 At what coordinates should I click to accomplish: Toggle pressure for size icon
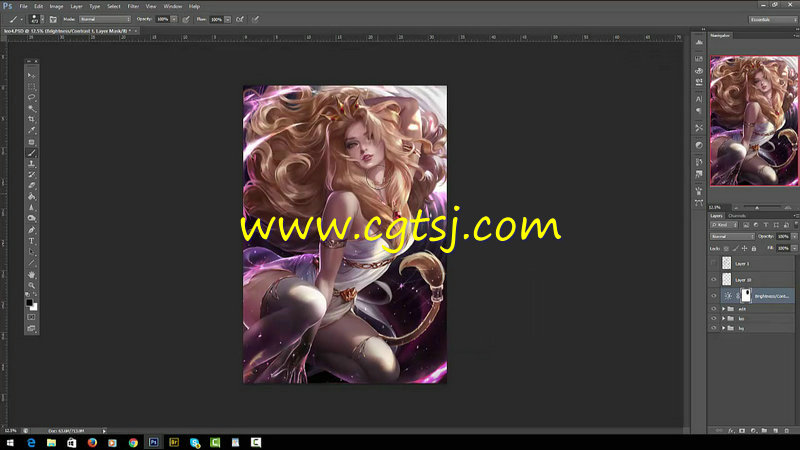tap(255, 19)
